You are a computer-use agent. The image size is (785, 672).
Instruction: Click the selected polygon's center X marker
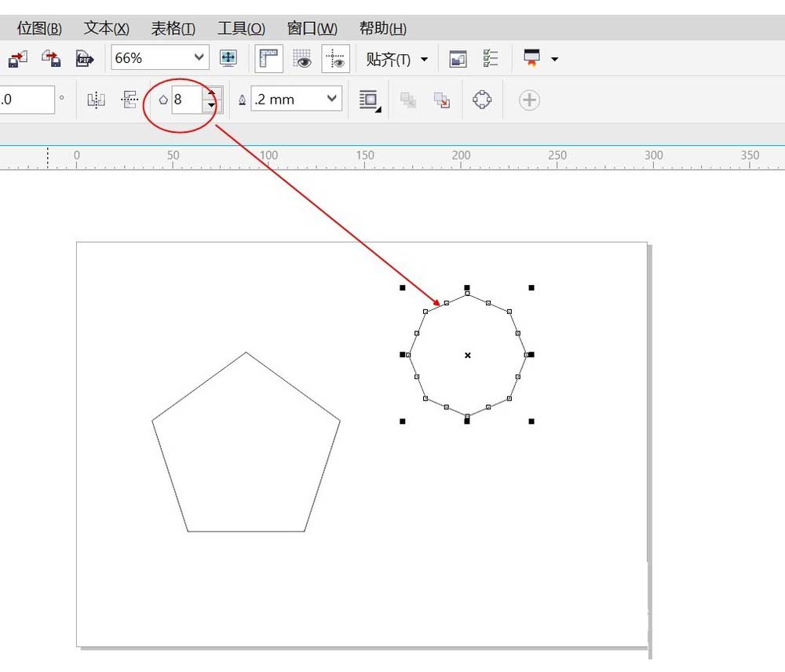tap(468, 355)
